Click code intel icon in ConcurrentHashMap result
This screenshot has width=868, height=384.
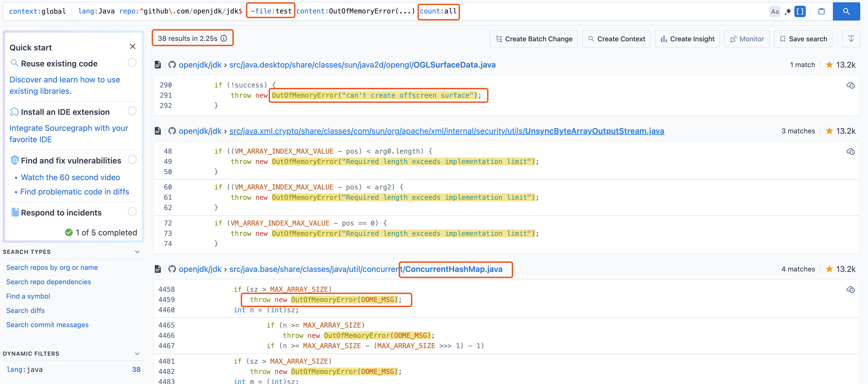pyautogui.click(x=850, y=290)
